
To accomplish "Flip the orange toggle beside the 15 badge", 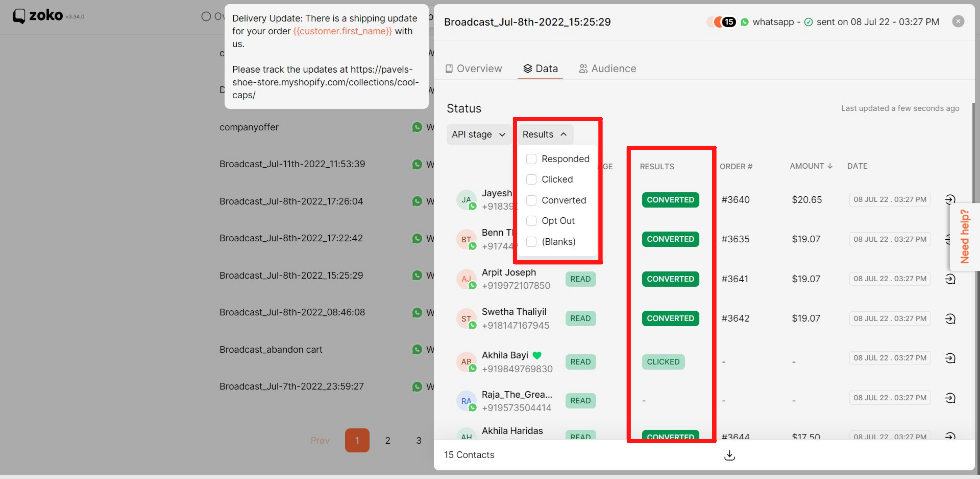I will coord(718,22).
